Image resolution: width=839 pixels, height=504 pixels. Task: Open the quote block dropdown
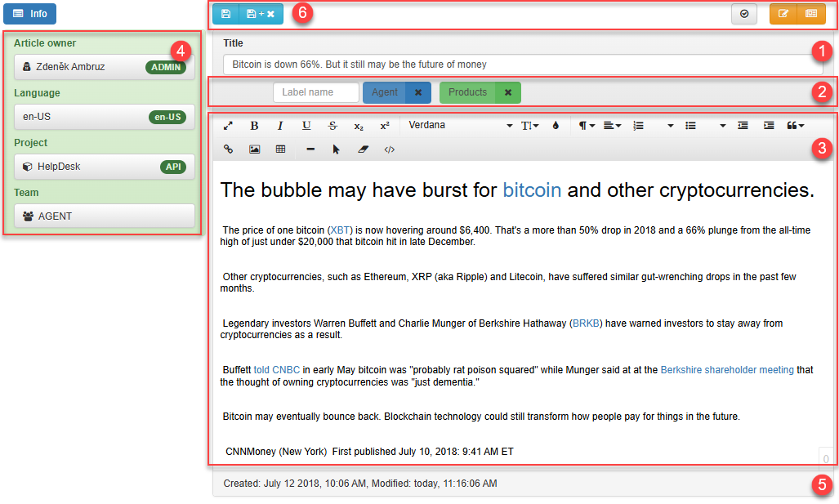coord(796,126)
